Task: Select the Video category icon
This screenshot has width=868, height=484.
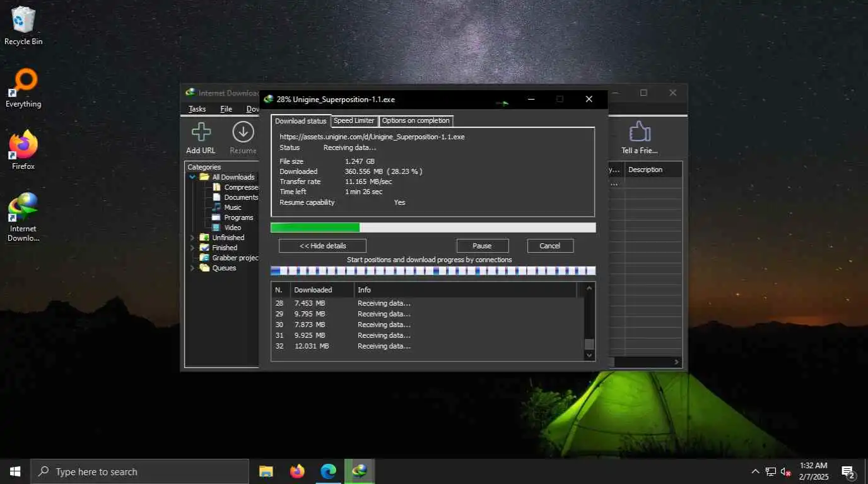Action: [216, 228]
